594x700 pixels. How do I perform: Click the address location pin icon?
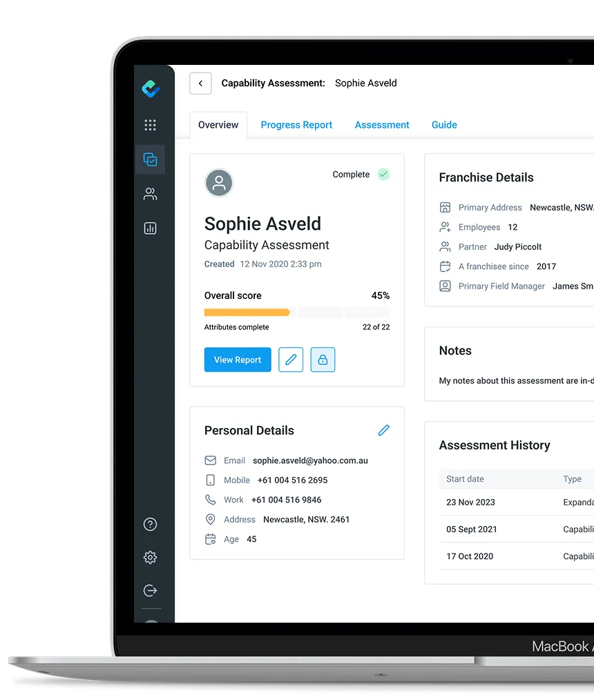point(211,519)
